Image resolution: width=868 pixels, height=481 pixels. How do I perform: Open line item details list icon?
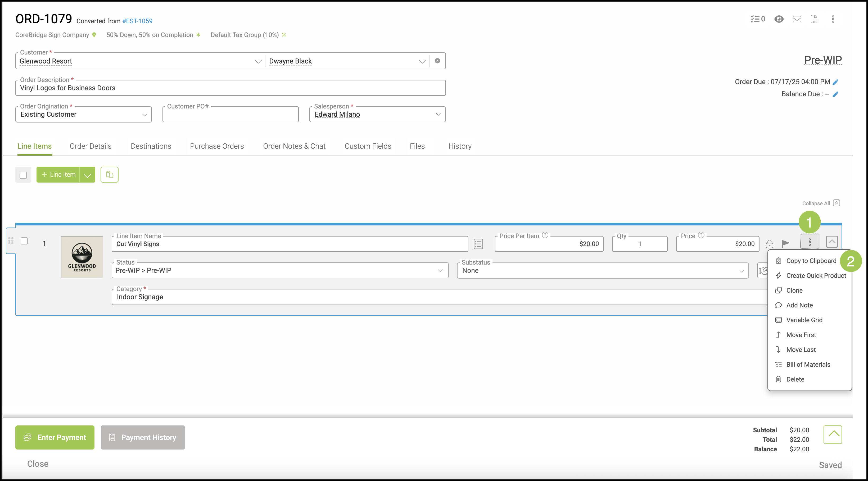478,243
